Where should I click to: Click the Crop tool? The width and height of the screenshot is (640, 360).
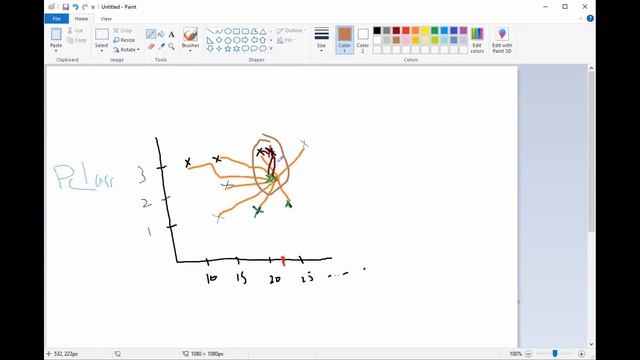(122, 31)
